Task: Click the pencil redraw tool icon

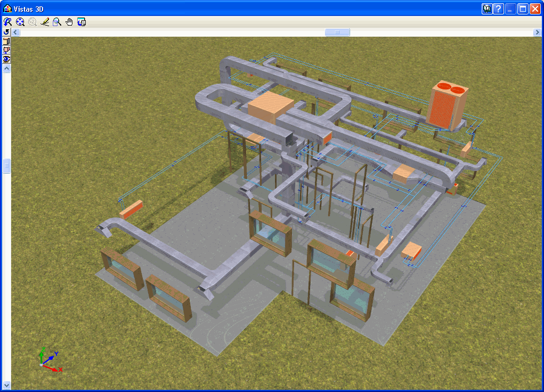Action: point(45,22)
